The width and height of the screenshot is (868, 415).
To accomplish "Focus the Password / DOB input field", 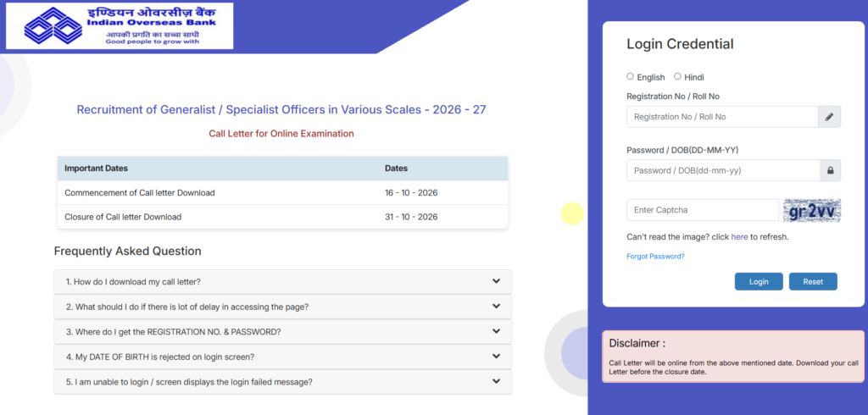I will tap(723, 170).
